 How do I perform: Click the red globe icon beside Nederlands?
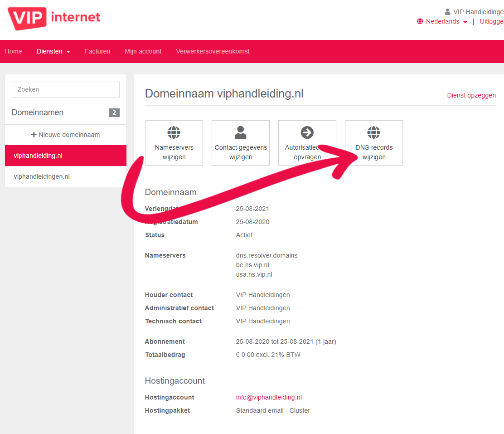[x=420, y=22]
